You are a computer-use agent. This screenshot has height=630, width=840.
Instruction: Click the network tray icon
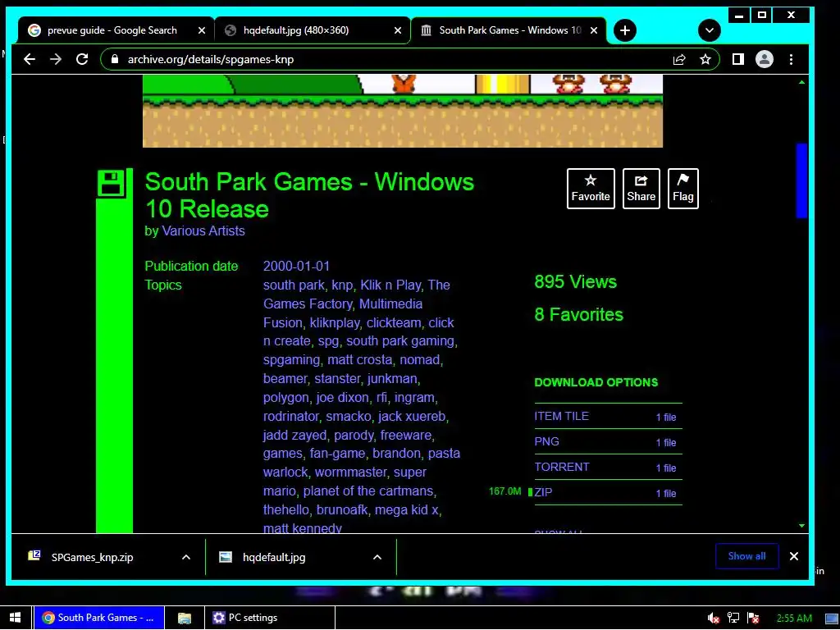(733, 619)
